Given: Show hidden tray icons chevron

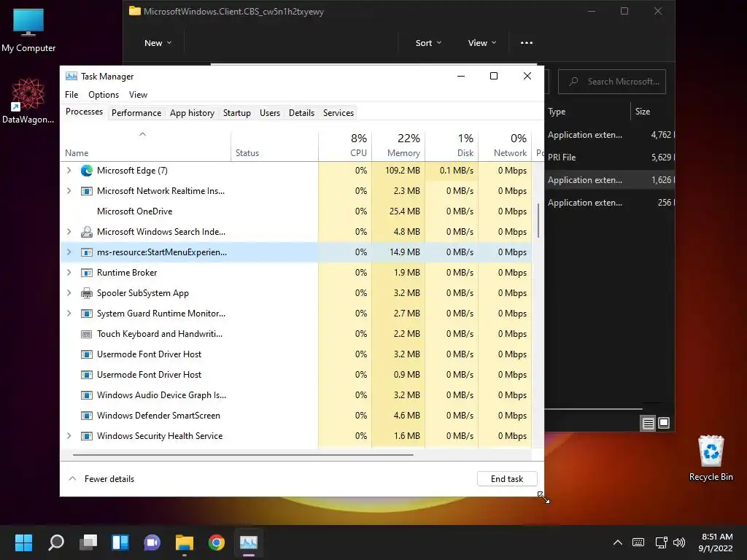Looking at the screenshot, I should (617, 542).
